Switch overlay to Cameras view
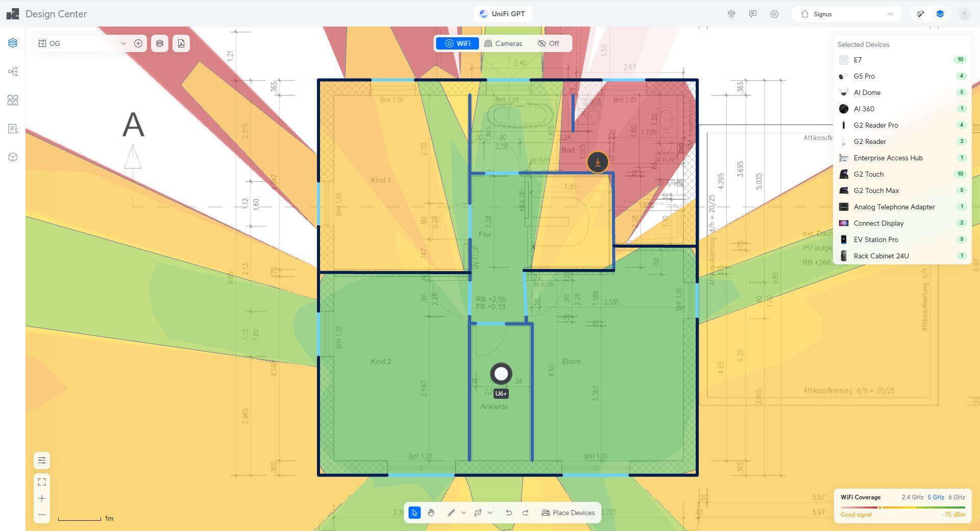Screen dimensions: 980x531 (x=503, y=43)
